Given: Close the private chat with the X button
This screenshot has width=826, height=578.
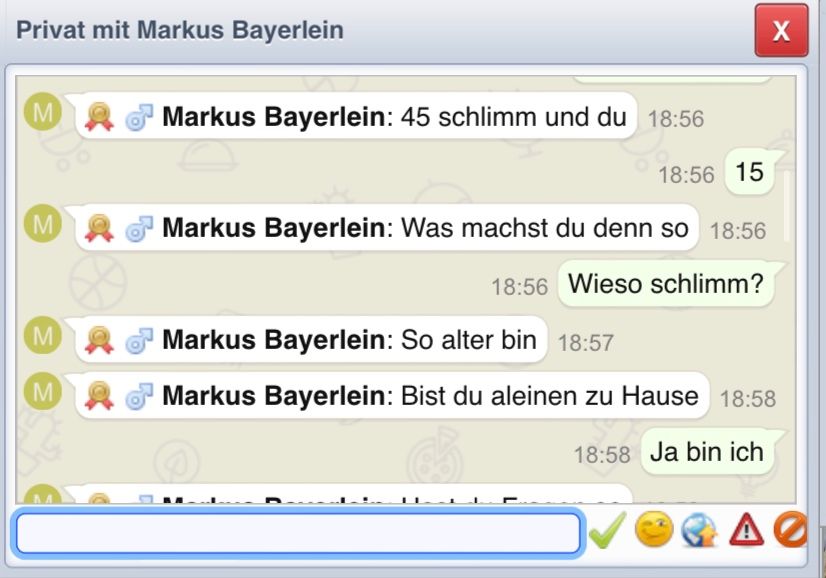Looking at the screenshot, I should [x=781, y=31].
